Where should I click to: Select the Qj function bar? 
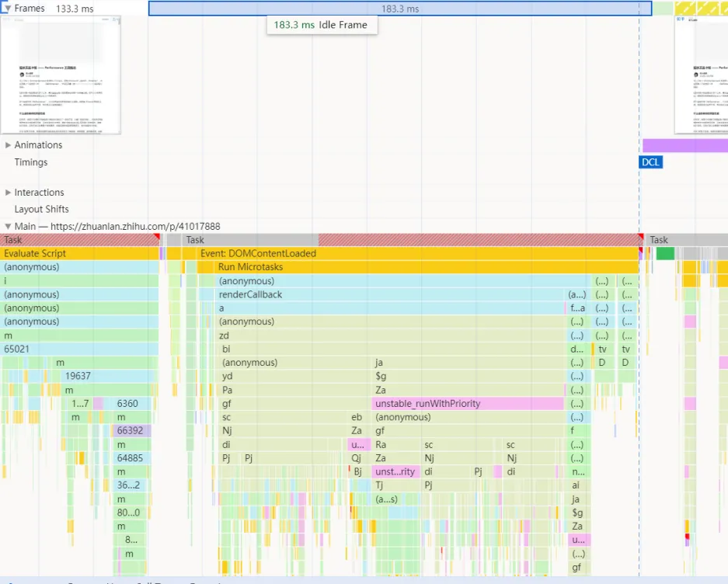point(360,458)
